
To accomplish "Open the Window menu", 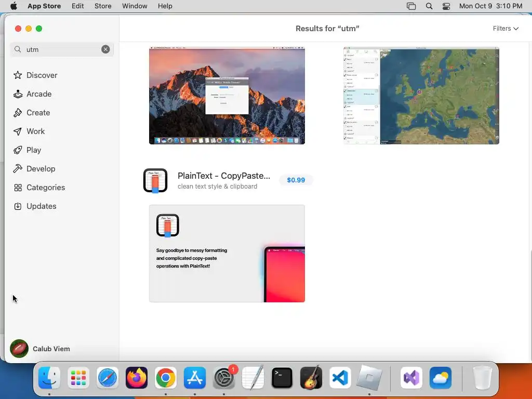I will pyautogui.click(x=135, y=6).
